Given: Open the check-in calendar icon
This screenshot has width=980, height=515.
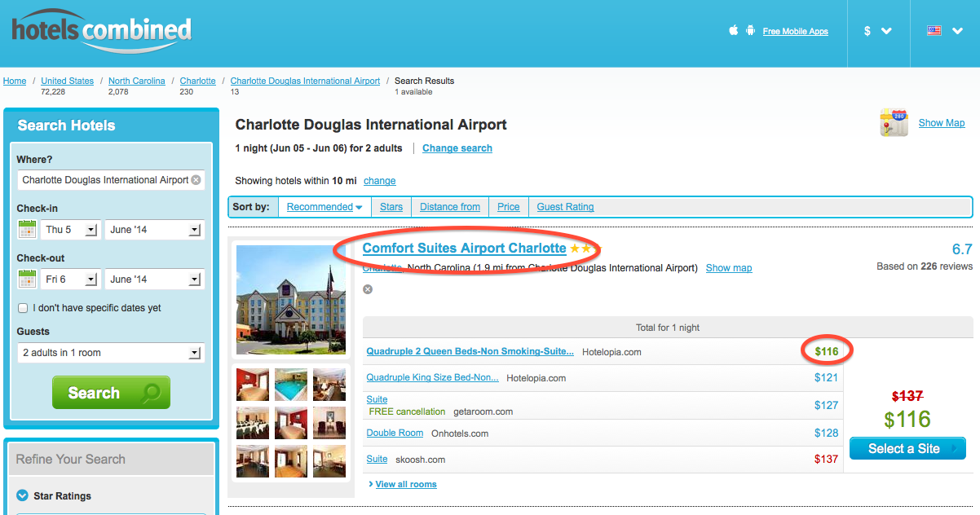Looking at the screenshot, I should pyautogui.click(x=27, y=230).
